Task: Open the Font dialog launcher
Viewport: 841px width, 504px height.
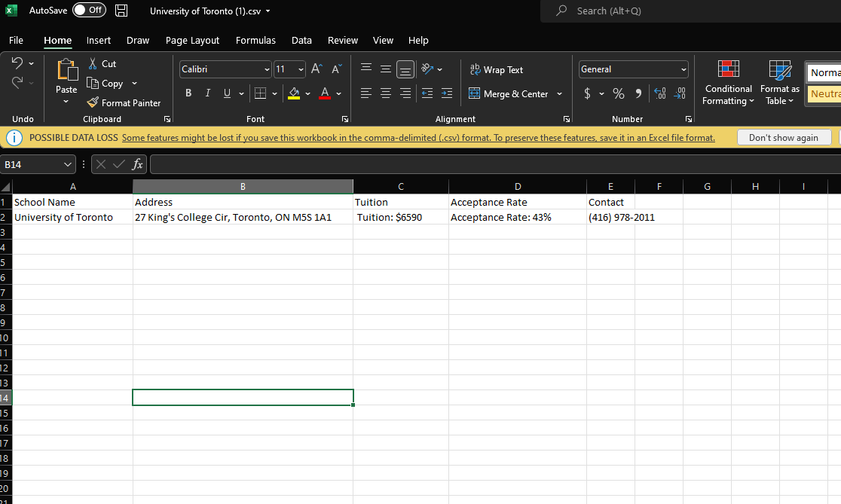Action: click(x=345, y=119)
